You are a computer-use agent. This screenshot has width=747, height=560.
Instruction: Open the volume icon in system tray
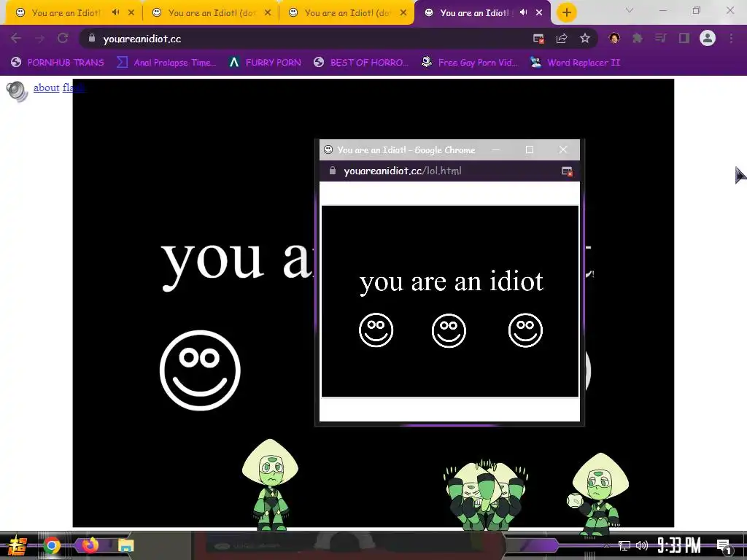[642, 545]
